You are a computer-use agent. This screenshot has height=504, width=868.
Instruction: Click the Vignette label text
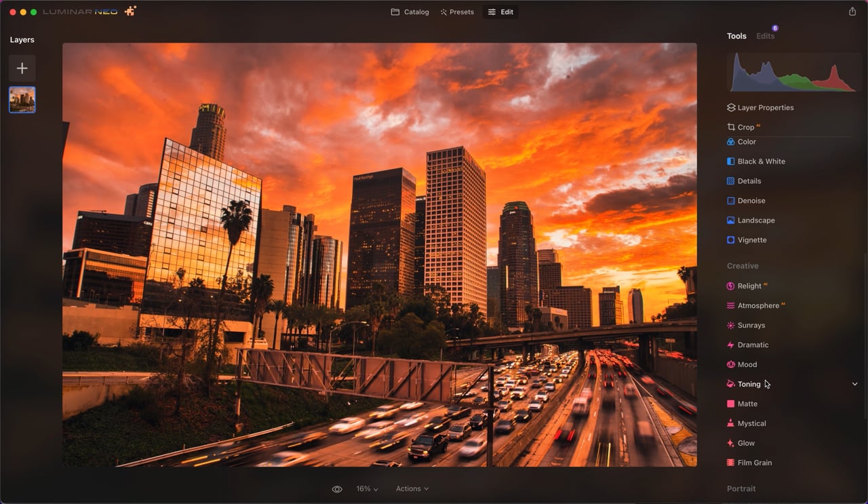(x=752, y=240)
